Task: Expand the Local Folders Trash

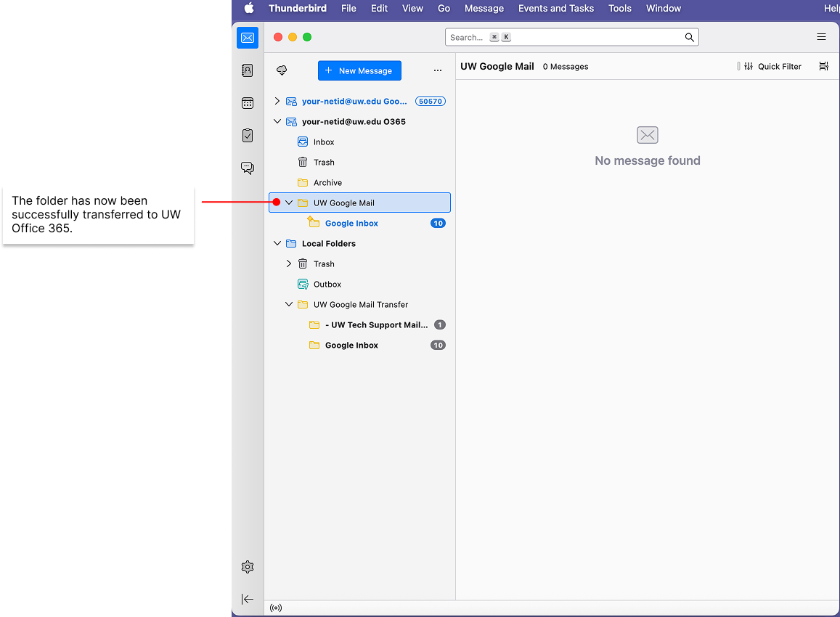Action: pos(289,264)
